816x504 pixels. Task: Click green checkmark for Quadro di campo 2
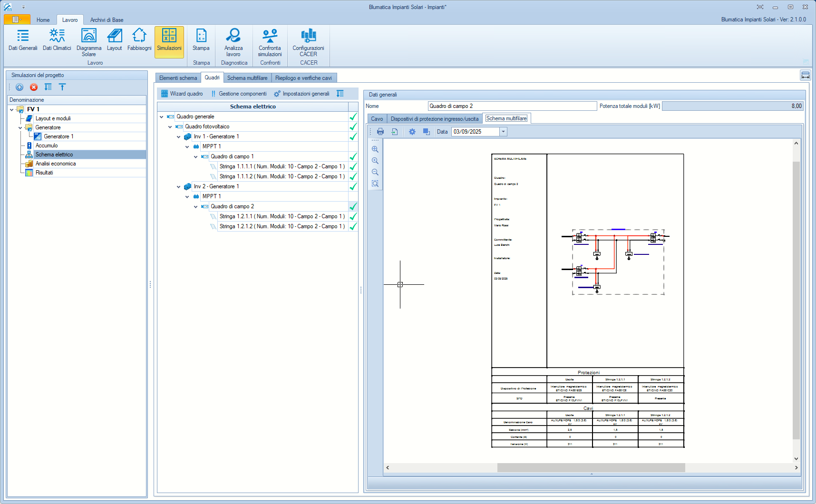pos(353,206)
